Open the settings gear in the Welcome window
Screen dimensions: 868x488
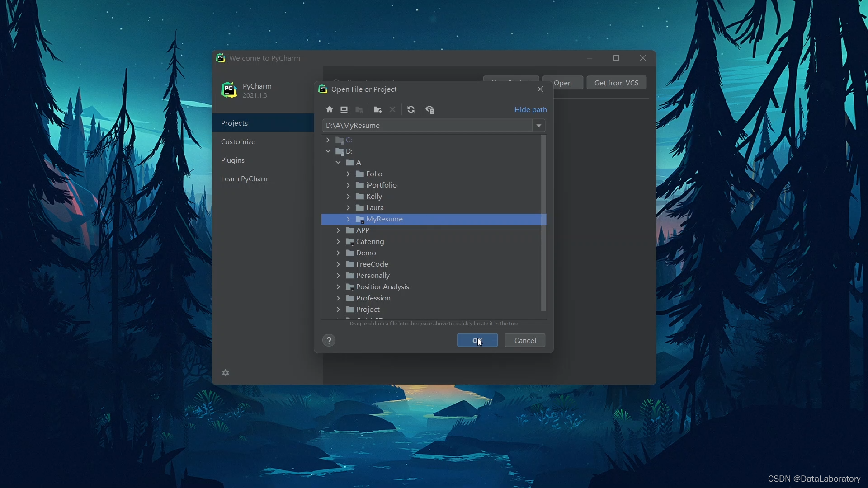[x=226, y=373]
